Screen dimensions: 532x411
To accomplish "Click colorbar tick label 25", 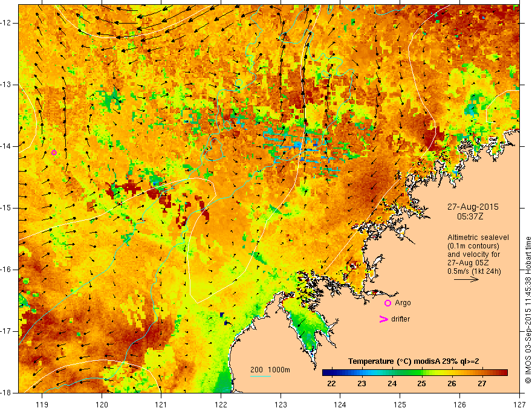I will tap(421, 384).
